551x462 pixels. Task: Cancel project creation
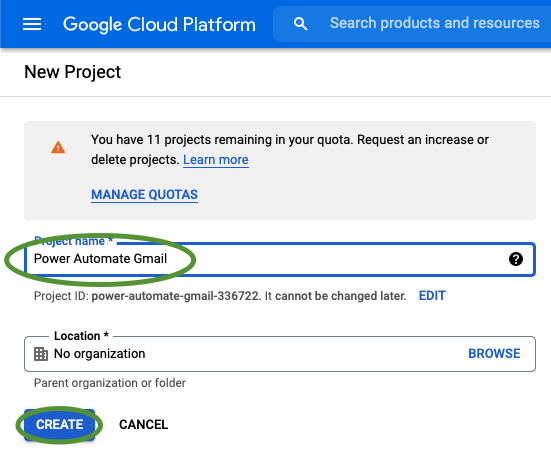(143, 424)
